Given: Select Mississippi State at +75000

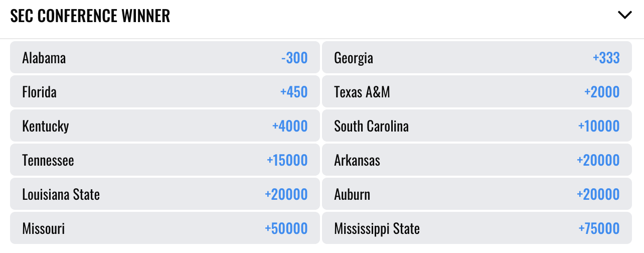Looking at the screenshot, I should tap(477, 228).
